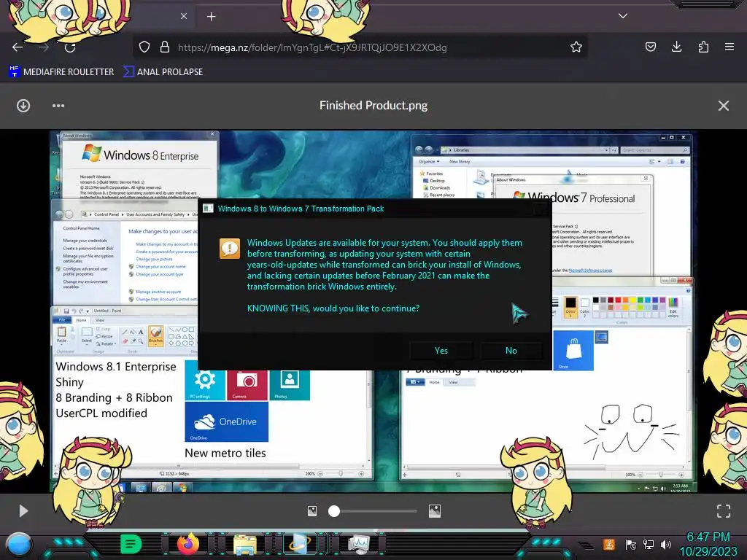Open the Extensions menu
The height and width of the screenshot is (560, 747).
[703, 47]
